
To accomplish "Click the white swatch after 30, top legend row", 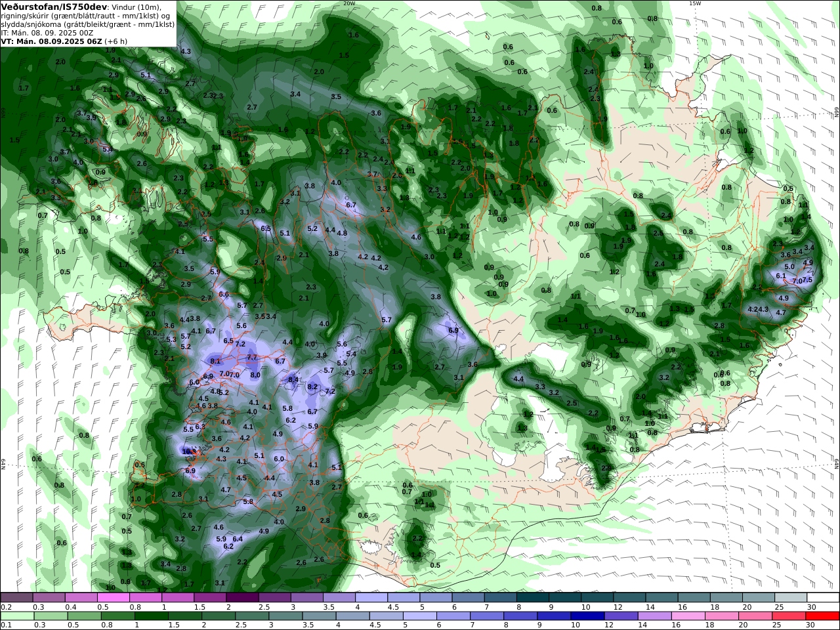I will (822, 597).
